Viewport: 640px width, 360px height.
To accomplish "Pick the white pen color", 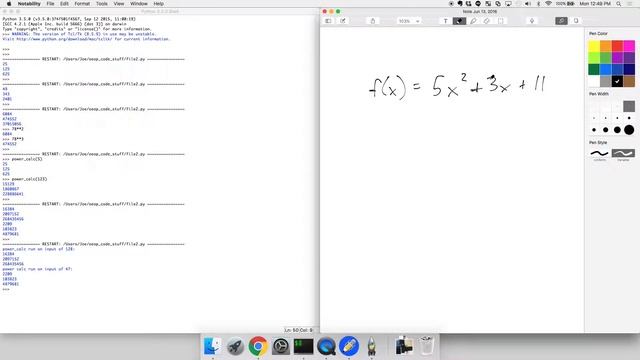I will coord(594,81).
